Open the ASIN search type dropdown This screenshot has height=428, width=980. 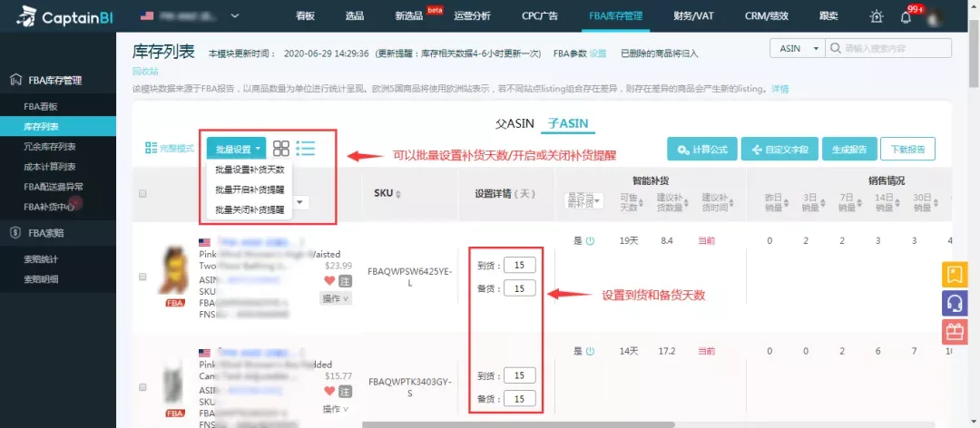click(x=798, y=48)
